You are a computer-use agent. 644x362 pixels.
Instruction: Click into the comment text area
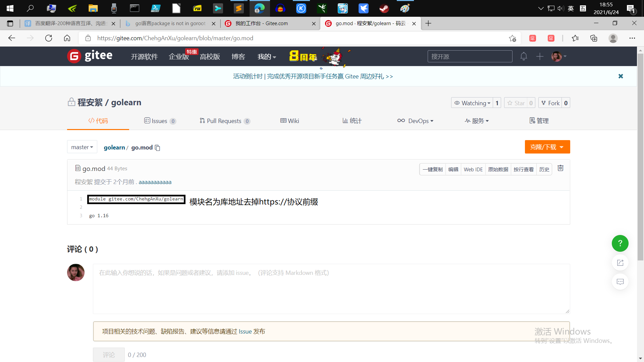(331, 289)
